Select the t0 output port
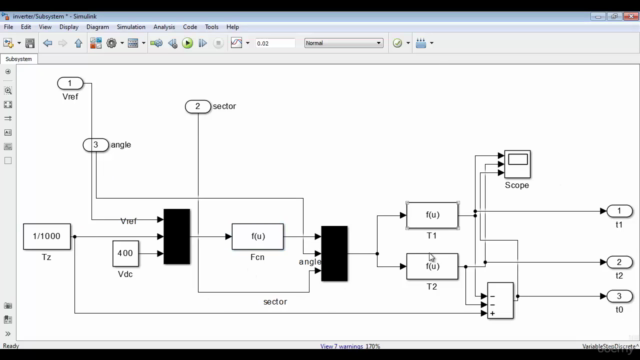The width and height of the screenshot is (640, 360). coord(619,296)
